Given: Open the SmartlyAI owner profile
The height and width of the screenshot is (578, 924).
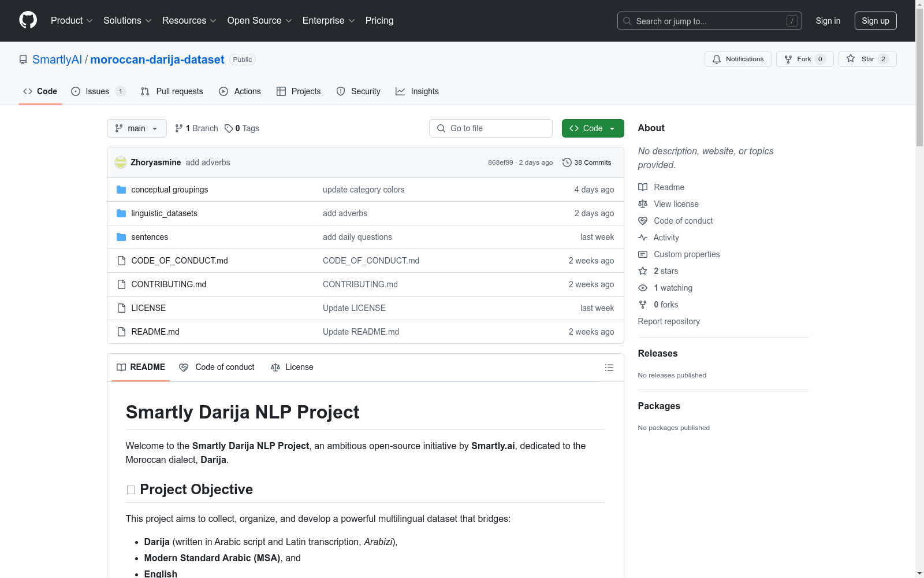Looking at the screenshot, I should point(57,60).
